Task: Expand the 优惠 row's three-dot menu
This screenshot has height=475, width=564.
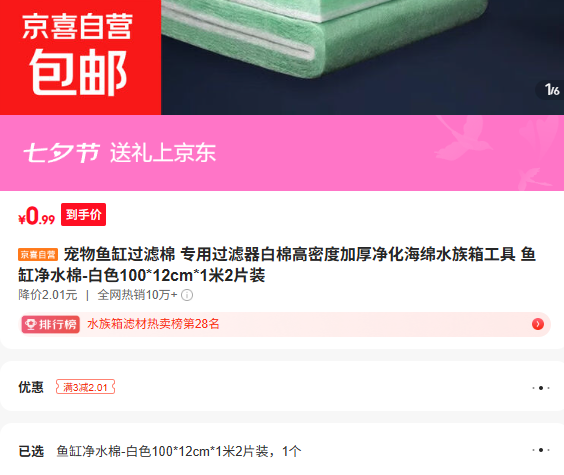Action: coord(541,388)
